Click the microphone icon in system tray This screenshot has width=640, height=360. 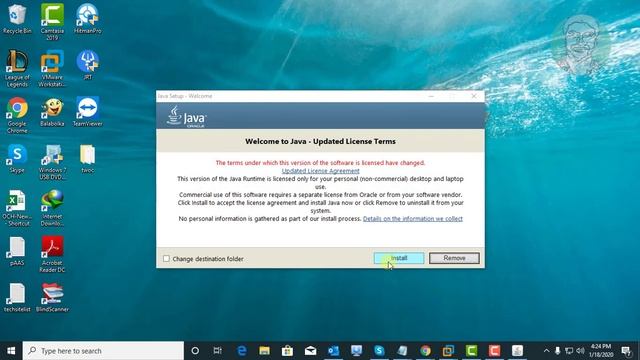[x=557, y=351]
